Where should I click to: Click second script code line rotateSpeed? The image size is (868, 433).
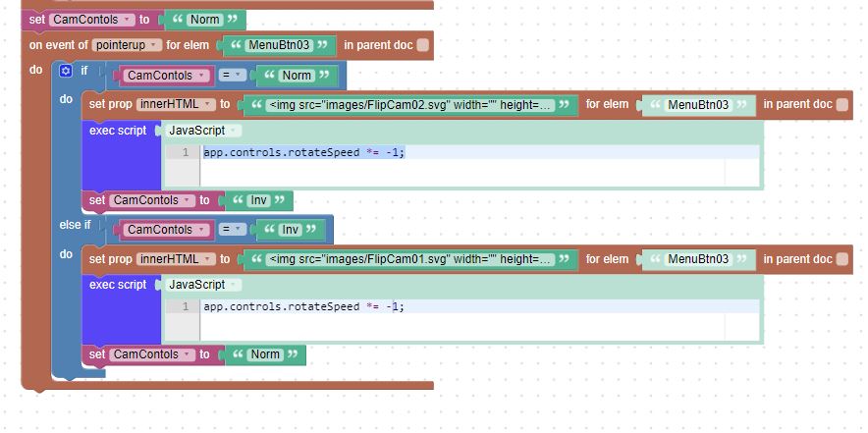[x=304, y=306]
